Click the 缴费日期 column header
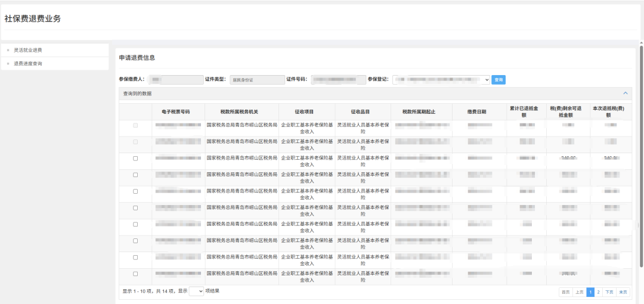The height and width of the screenshot is (304, 644). pyautogui.click(x=479, y=111)
